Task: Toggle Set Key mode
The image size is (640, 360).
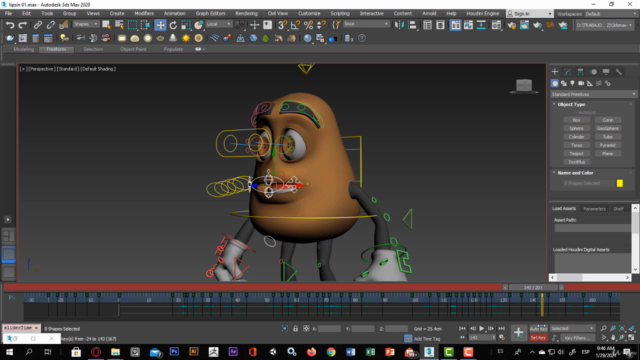Action: 538,338
